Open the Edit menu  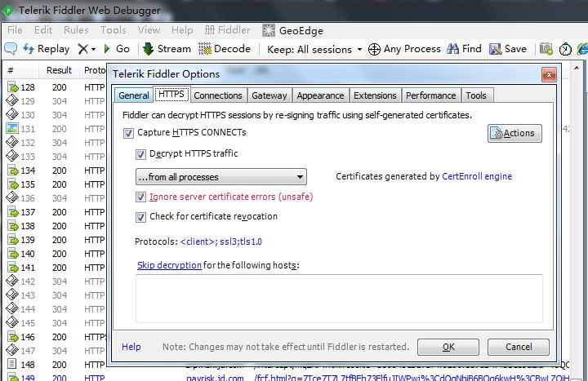coord(43,30)
